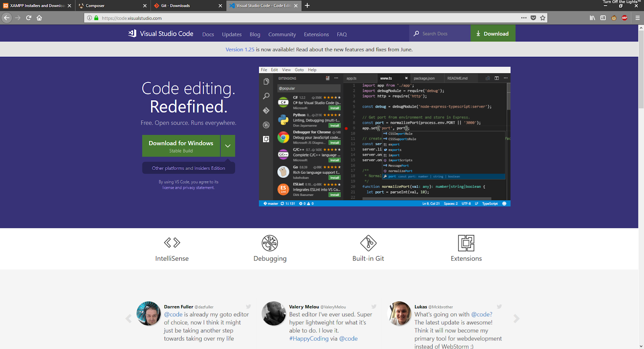The height and width of the screenshot is (349, 644).
Task: Click the search magnifier icon in Search Docs
Action: 416,33
